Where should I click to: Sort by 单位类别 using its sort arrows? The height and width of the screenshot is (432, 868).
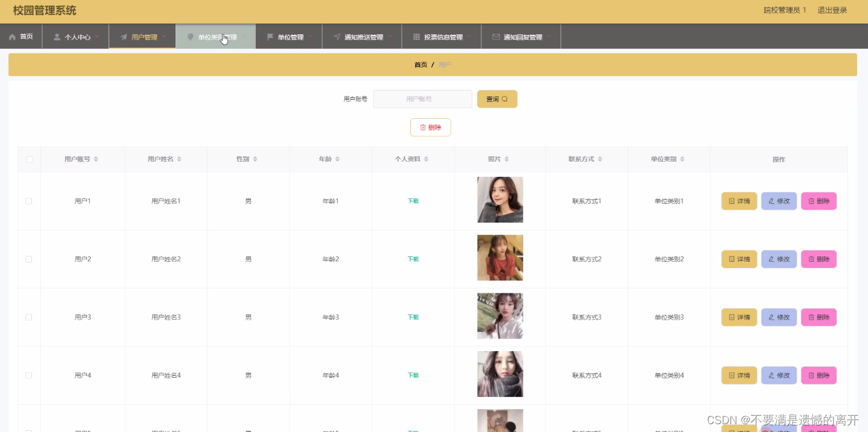tap(682, 159)
